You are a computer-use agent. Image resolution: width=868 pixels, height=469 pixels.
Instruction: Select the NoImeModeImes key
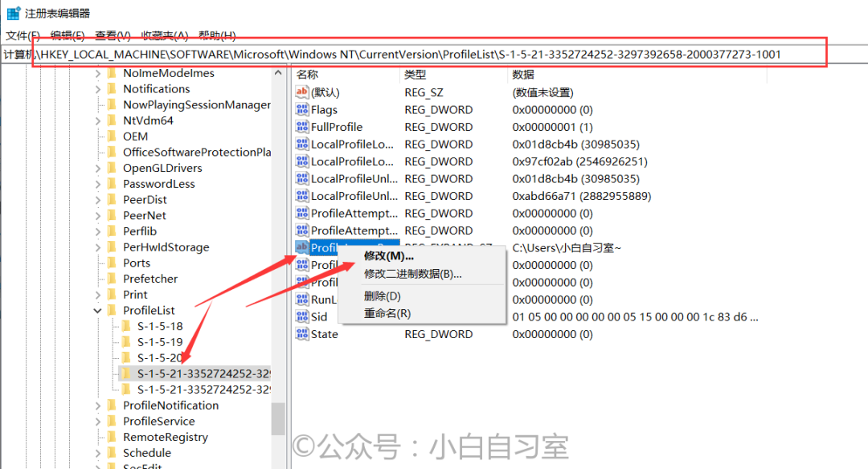click(x=168, y=73)
